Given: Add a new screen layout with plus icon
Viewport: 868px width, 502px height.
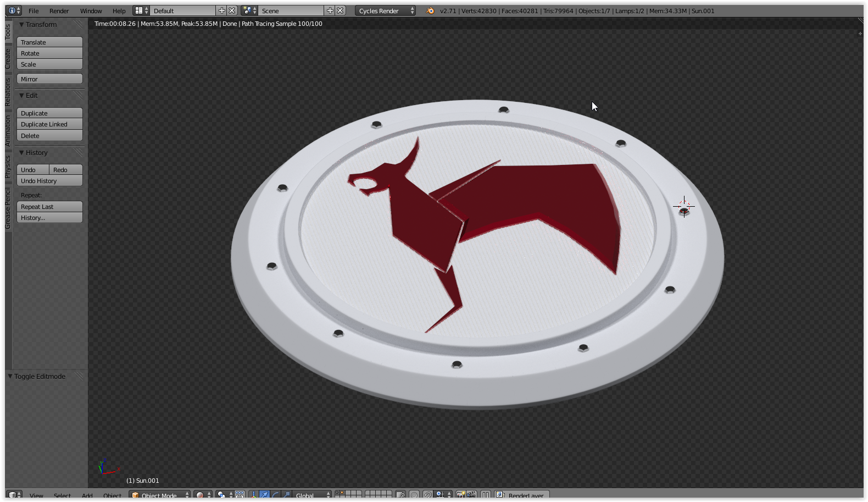Looking at the screenshot, I should click(x=221, y=10).
